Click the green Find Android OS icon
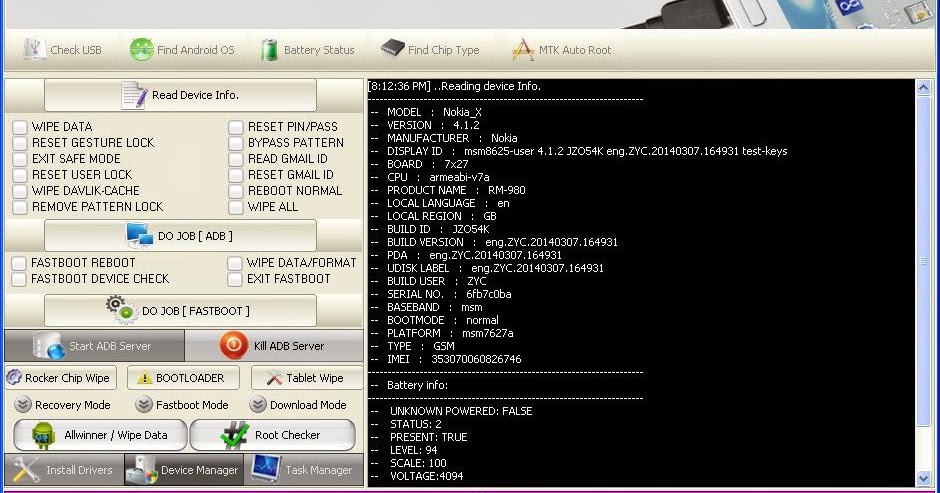Image resolution: width=940 pixels, height=493 pixels. coord(141,49)
